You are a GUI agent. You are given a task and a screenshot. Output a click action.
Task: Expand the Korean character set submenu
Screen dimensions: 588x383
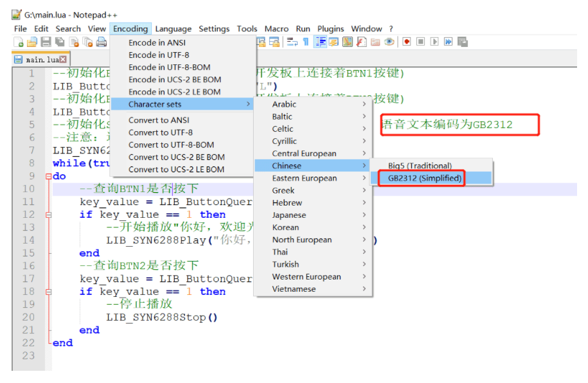(x=313, y=227)
